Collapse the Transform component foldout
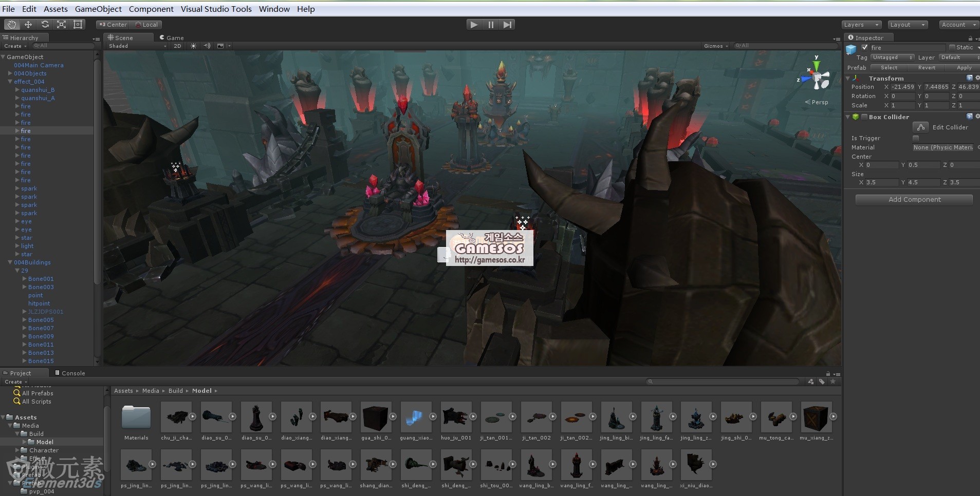The height and width of the screenshot is (496, 980). click(x=848, y=78)
